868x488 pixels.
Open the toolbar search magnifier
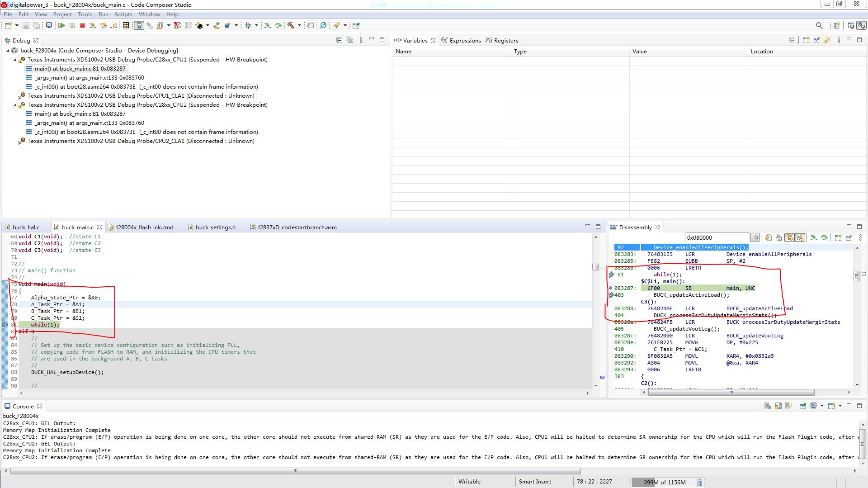(819, 26)
